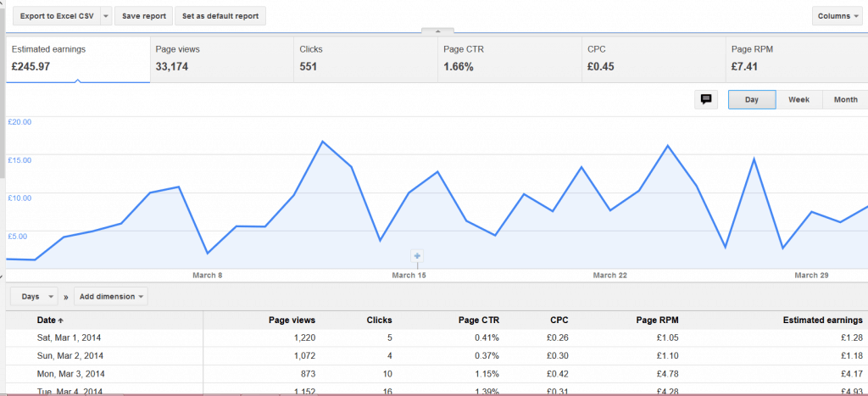Open the Export to Excel CSV dropdown arrow
This screenshot has width=868, height=396.
[x=106, y=16]
